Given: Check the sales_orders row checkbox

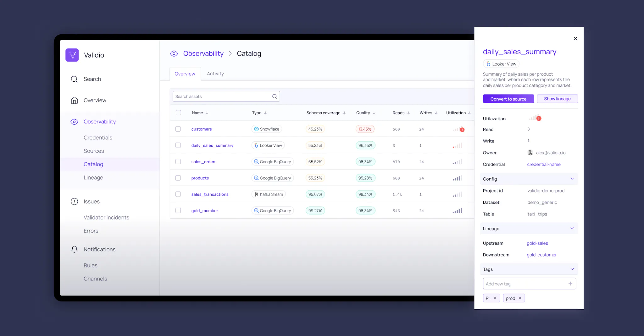Looking at the screenshot, I should [x=178, y=162].
